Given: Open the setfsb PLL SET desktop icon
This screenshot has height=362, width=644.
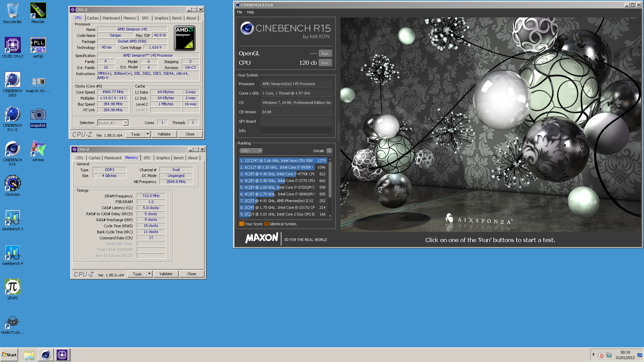Looking at the screenshot, I should (38, 48).
